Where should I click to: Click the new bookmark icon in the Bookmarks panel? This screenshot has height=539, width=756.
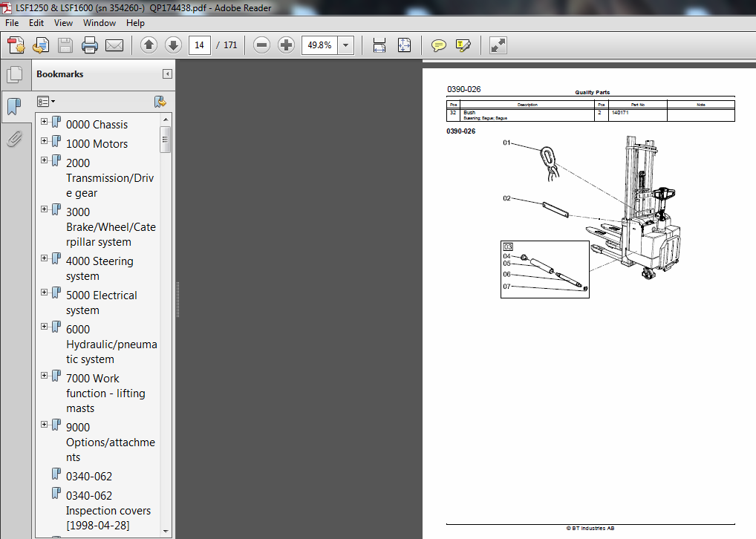click(x=160, y=102)
